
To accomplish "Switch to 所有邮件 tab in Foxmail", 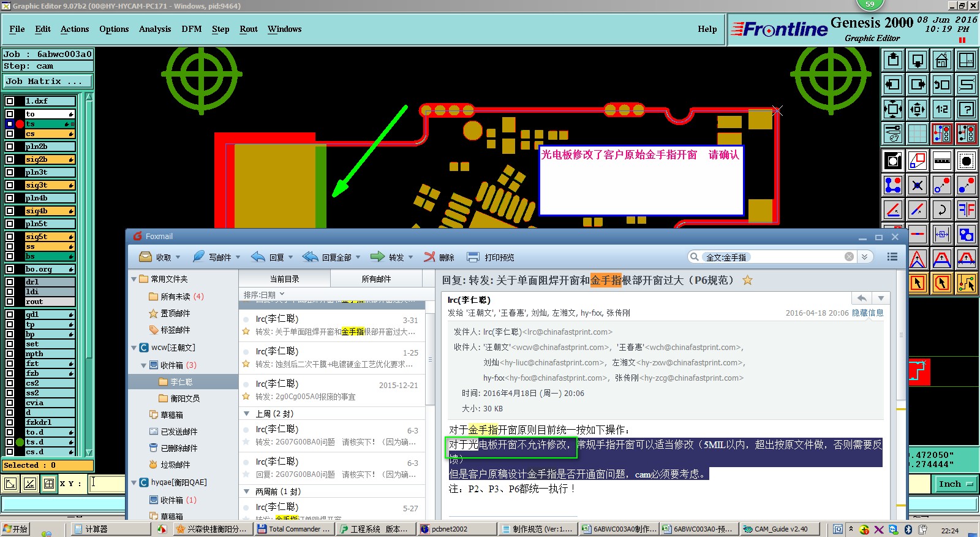I will tap(376, 279).
